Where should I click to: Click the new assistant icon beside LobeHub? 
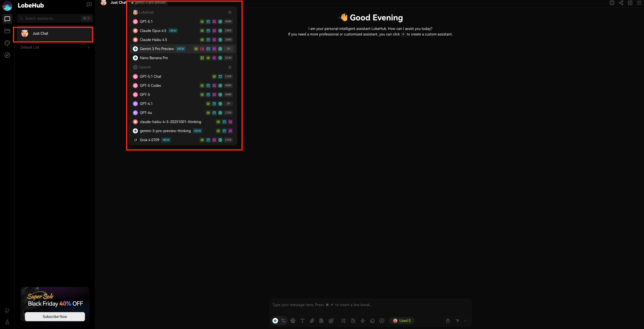[x=89, y=4]
